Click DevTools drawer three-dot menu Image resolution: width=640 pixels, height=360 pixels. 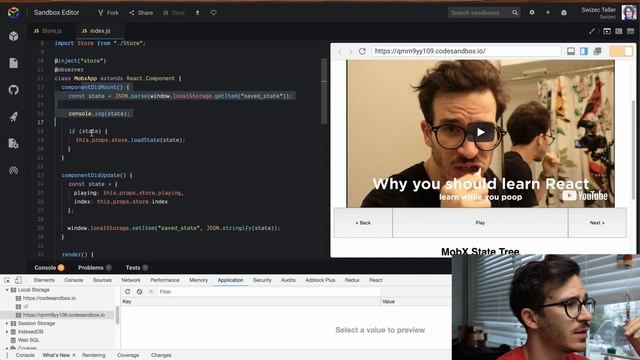[7, 355]
